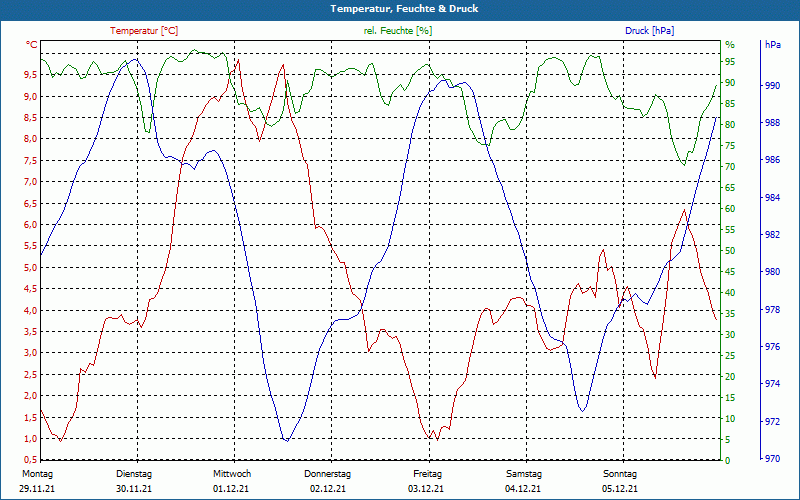Click the '970' pressure axis value
The image size is (800, 500).
[772, 459]
